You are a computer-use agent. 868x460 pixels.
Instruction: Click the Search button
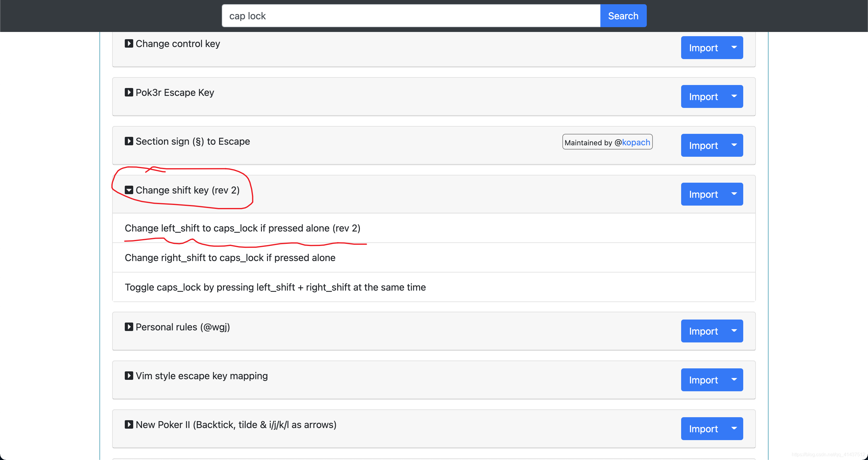coord(623,16)
